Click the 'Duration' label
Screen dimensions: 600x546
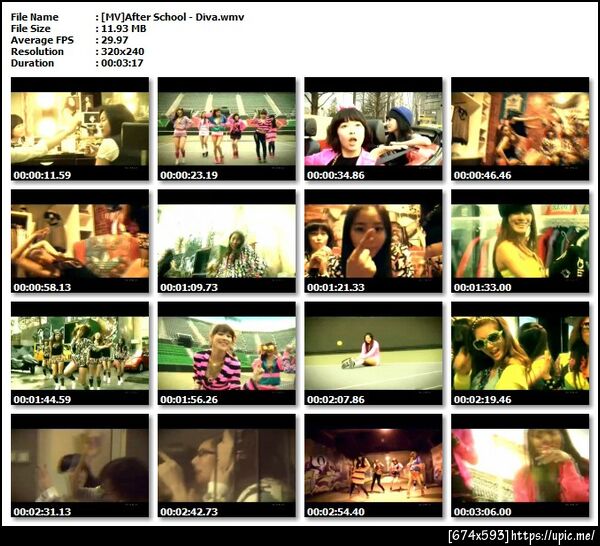coord(32,63)
